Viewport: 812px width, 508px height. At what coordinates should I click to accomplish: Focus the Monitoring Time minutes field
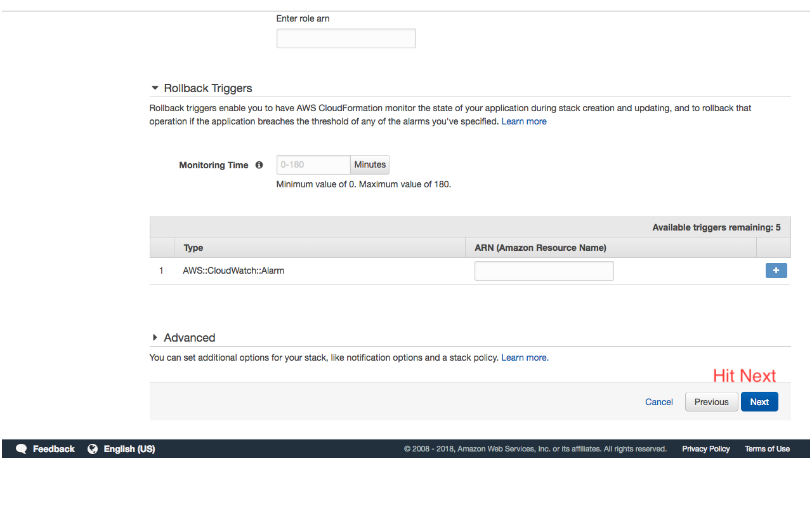click(x=313, y=164)
